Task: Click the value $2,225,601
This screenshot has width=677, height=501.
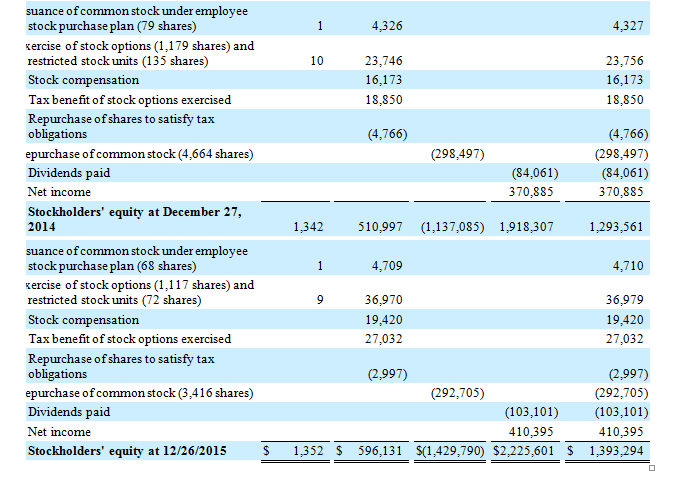Action: (x=523, y=451)
